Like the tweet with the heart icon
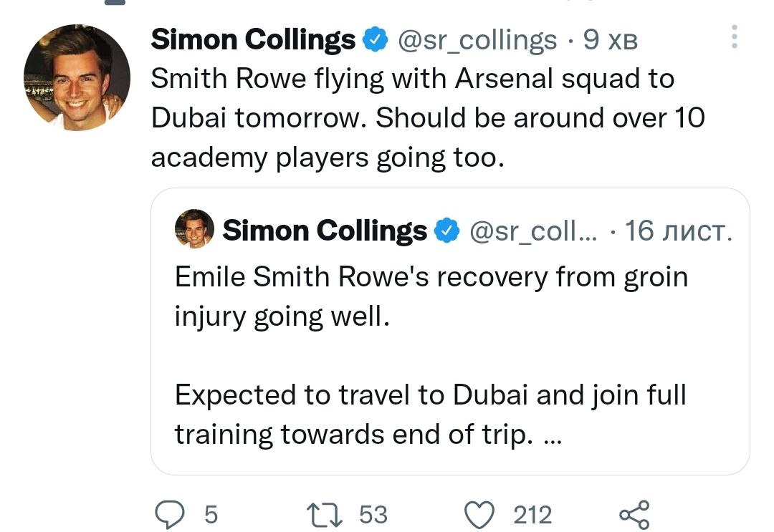The height and width of the screenshot is (532, 774). click(481, 514)
